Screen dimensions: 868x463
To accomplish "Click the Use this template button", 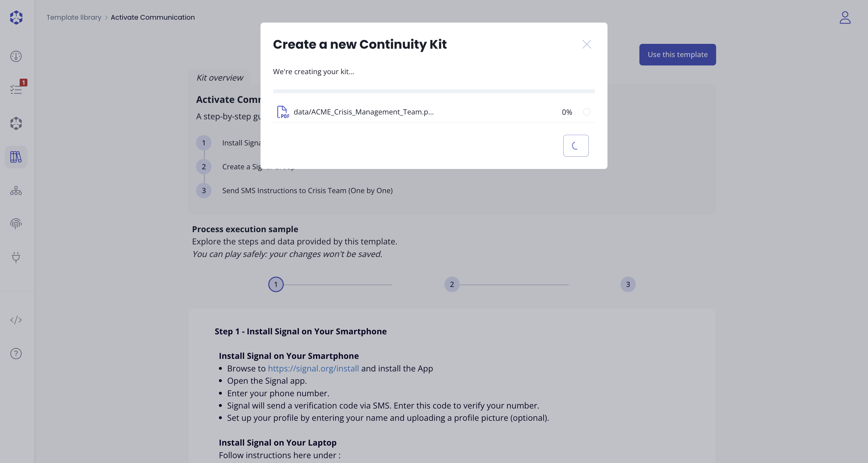I will pyautogui.click(x=677, y=54).
